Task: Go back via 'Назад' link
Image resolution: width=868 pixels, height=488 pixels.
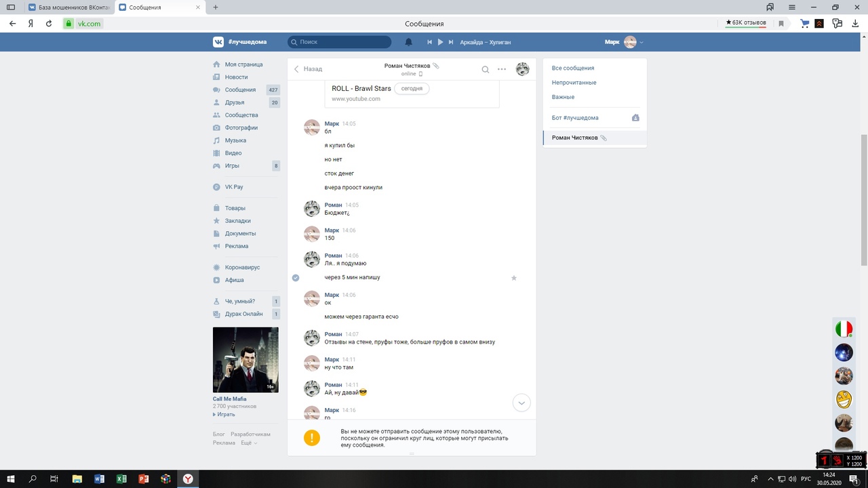Action: pyautogui.click(x=308, y=69)
